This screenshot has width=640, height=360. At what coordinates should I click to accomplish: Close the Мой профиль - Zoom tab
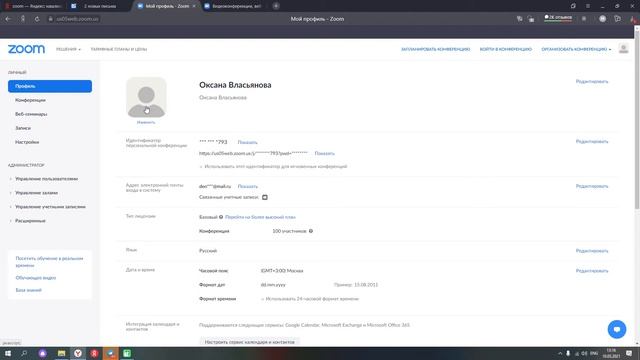click(194, 6)
